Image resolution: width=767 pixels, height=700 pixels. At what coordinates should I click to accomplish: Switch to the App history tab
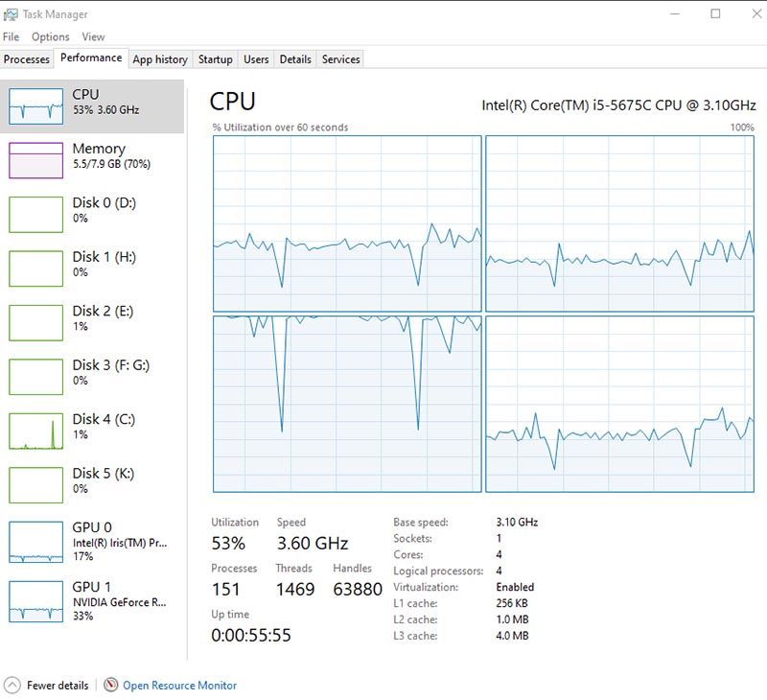160,59
